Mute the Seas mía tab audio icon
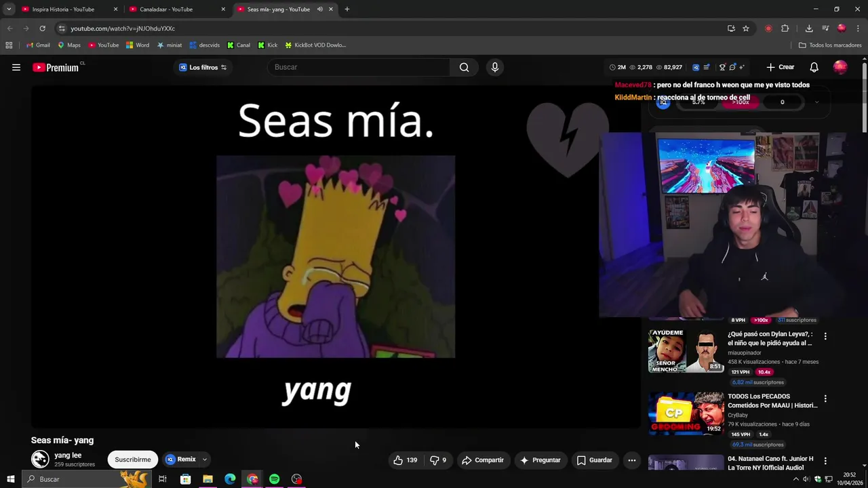 point(320,9)
